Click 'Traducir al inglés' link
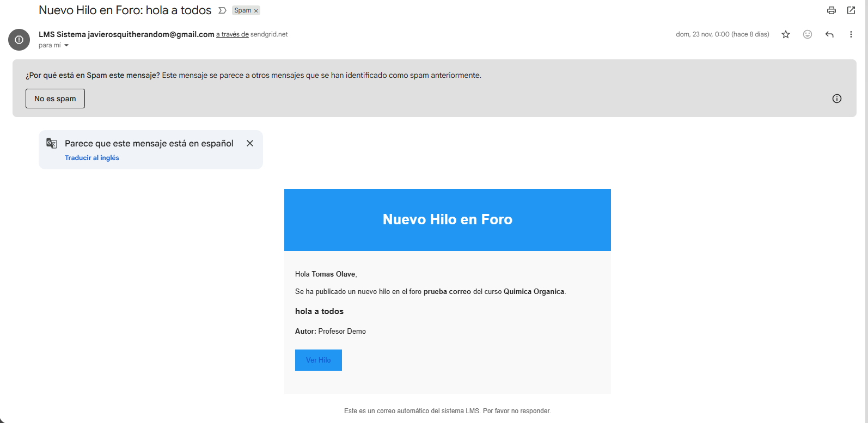The height and width of the screenshot is (423, 868). point(91,158)
